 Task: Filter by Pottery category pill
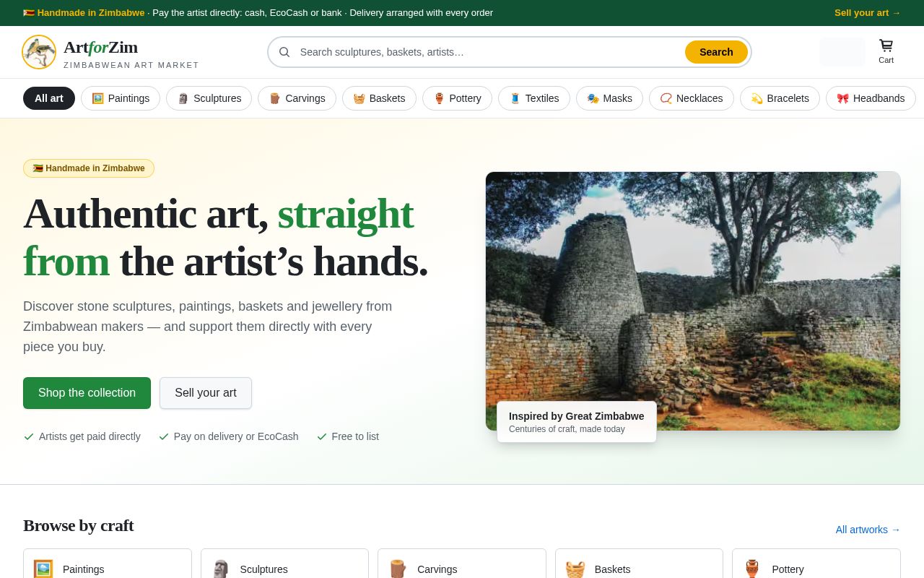457,98
